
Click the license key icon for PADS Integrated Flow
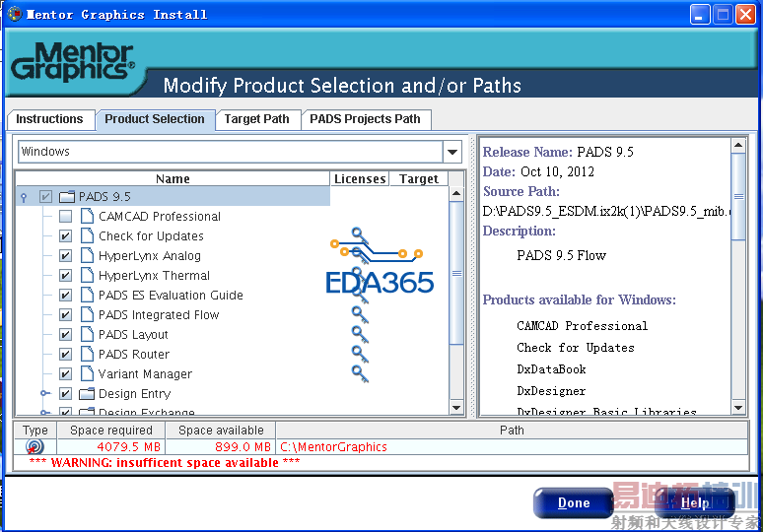(x=360, y=314)
